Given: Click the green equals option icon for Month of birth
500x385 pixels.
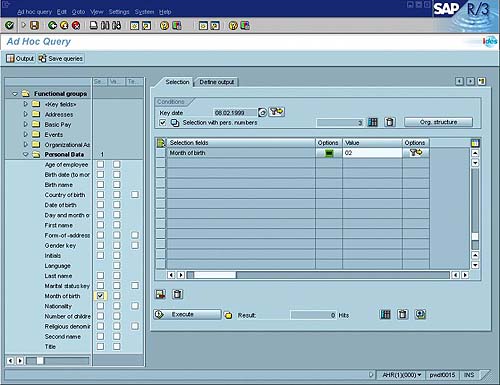Looking at the screenshot, I should (329, 153).
